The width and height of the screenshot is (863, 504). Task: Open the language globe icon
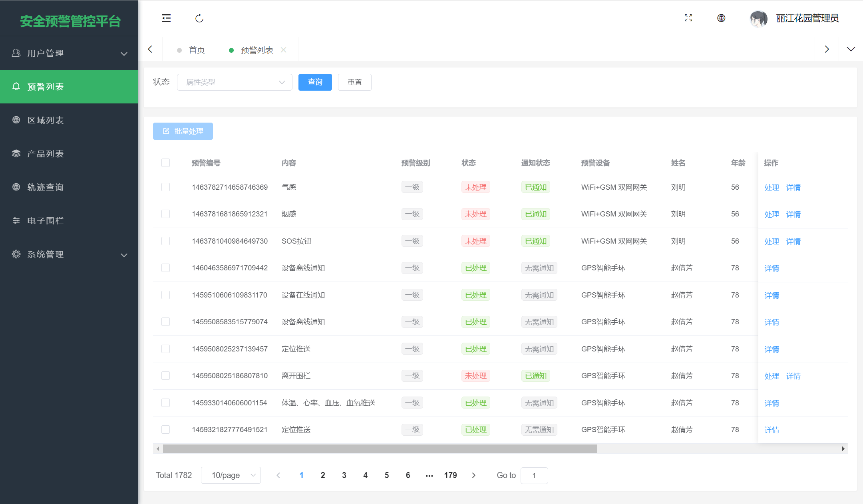721,18
